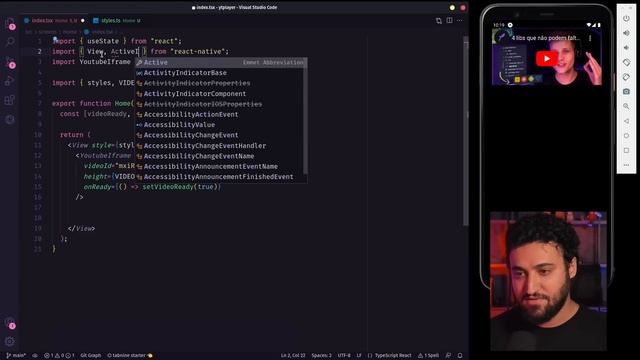Image resolution: width=640 pixels, height=360 pixels.
Task: Select ActivityIndicatorIOSProperties suggestion
Action: tap(221, 104)
